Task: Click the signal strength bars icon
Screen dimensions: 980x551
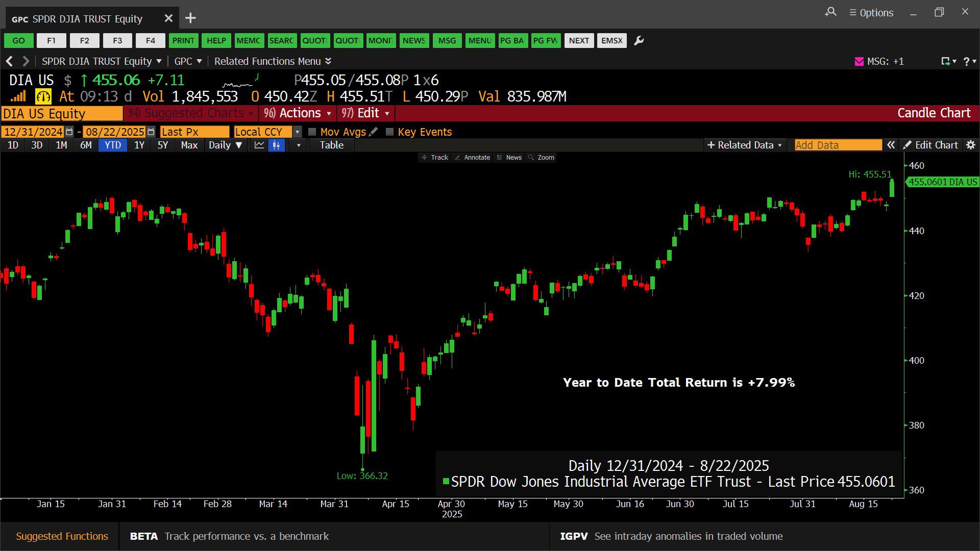Action: click(18, 96)
